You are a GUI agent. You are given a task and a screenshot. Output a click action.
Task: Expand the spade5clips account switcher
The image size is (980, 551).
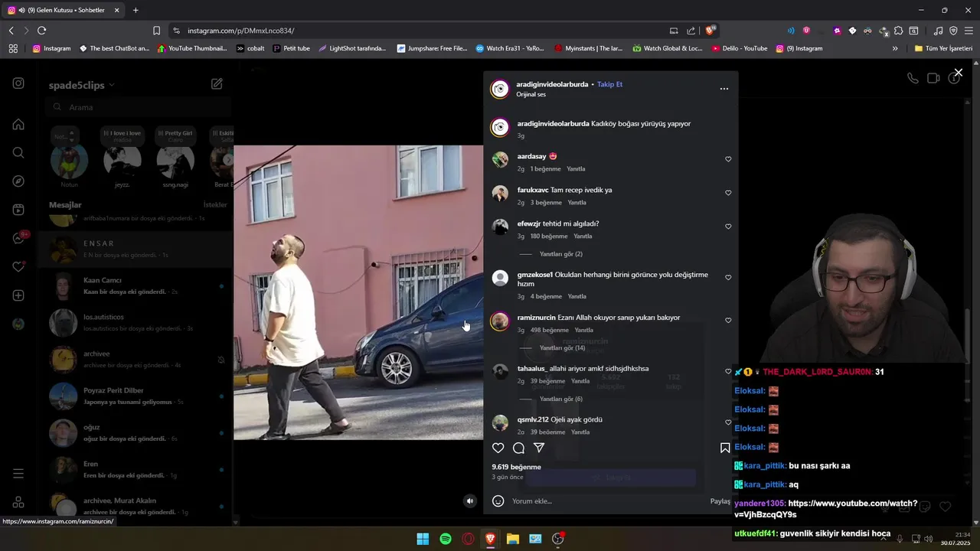click(81, 85)
